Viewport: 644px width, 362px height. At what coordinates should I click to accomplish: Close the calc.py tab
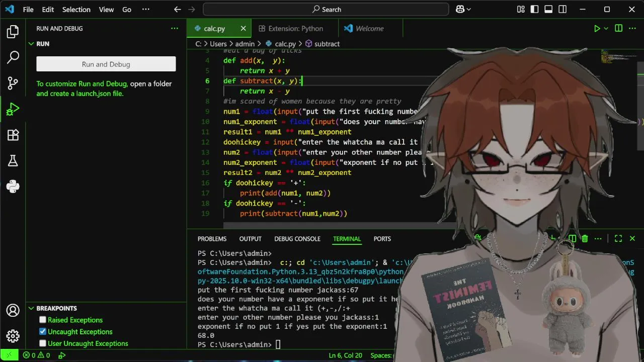(x=243, y=29)
